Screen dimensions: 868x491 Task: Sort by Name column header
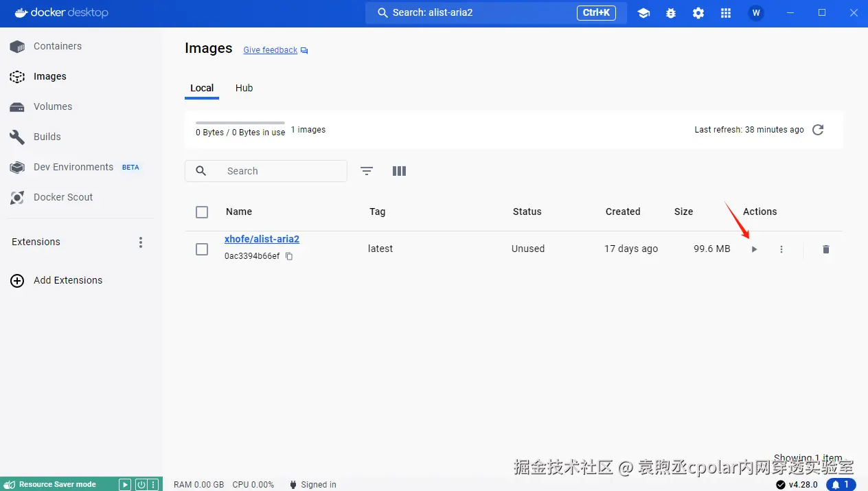click(x=239, y=212)
